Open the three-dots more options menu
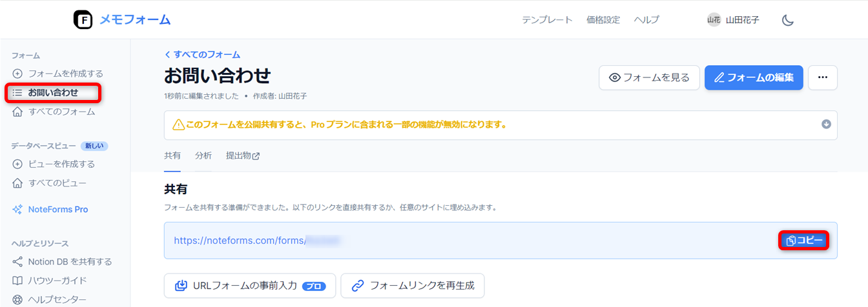 click(822, 77)
